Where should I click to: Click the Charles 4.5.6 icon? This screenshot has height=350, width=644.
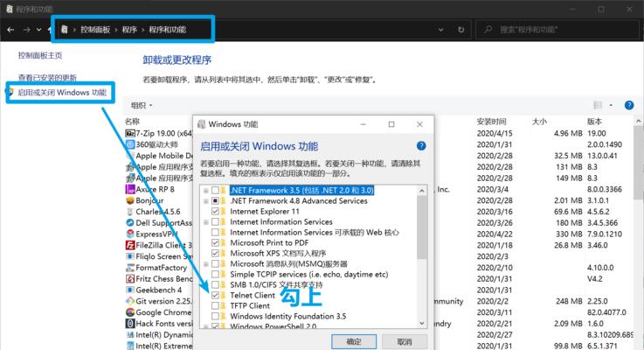coord(130,212)
